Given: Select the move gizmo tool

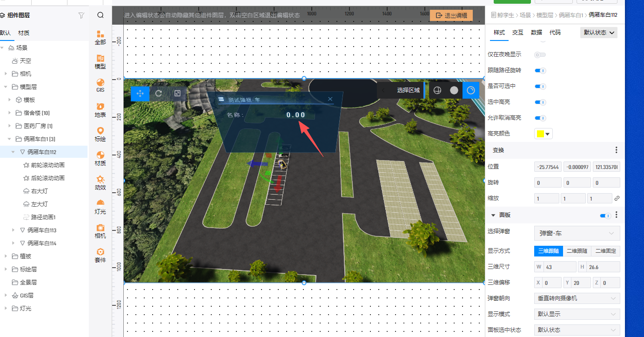Looking at the screenshot, I should pyautogui.click(x=140, y=94).
